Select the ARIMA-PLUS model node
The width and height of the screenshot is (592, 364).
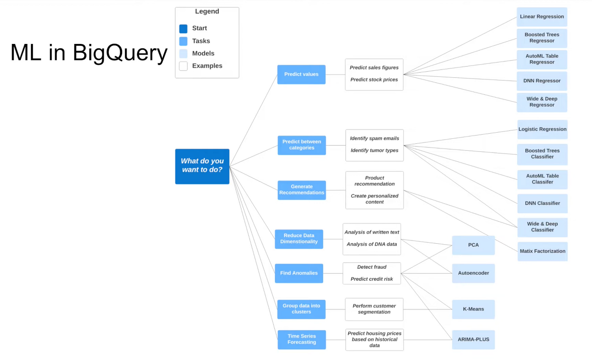473,339
